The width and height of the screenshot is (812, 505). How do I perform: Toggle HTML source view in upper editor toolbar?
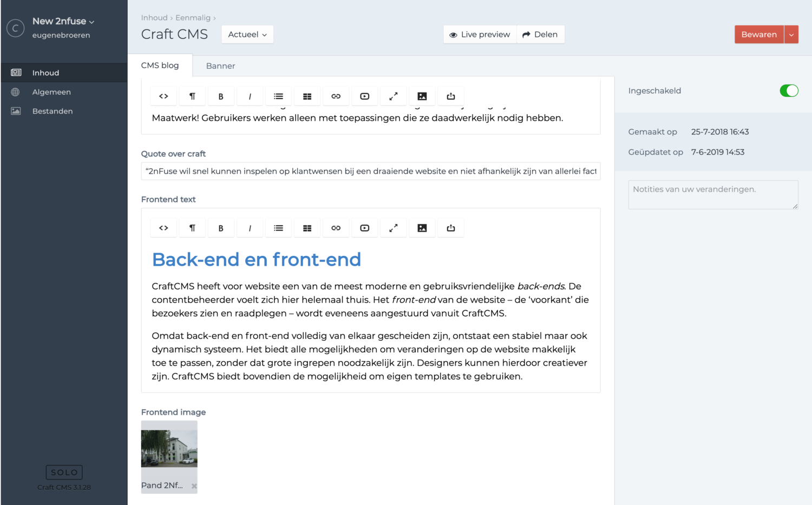click(x=163, y=96)
